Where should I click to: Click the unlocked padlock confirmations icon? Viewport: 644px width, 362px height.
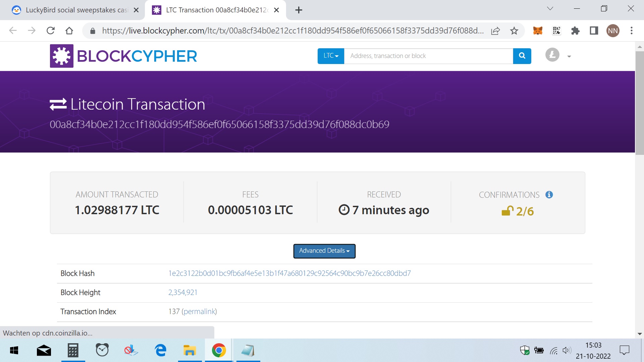click(x=507, y=211)
